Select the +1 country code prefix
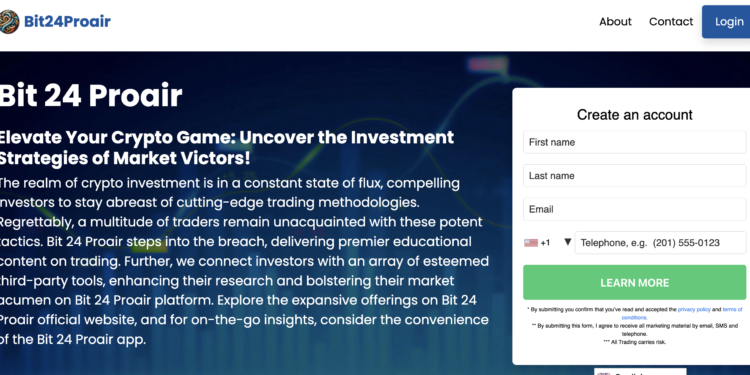The image size is (750, 375). (x=545, y=243)
